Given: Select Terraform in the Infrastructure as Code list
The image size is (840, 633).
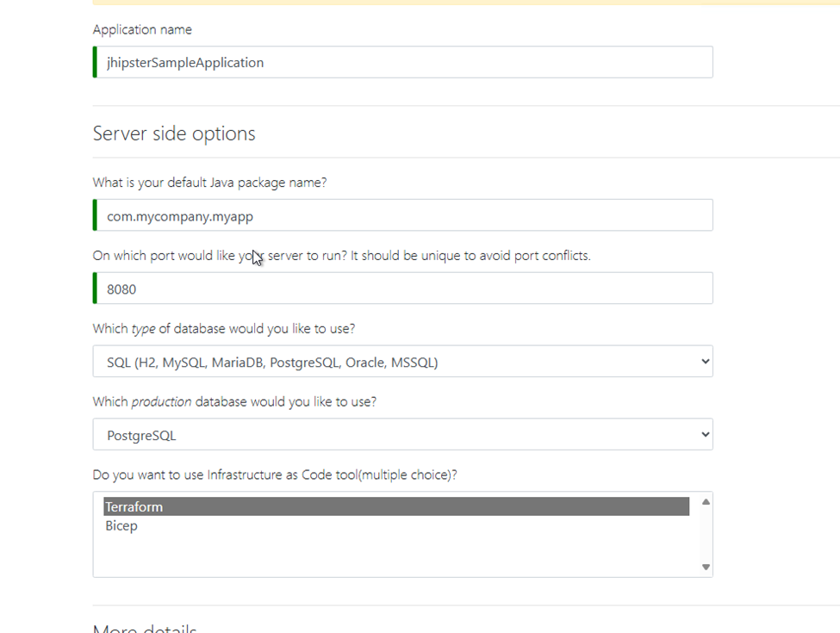Looking at the screenshot, I should pyautogui.click(x=396, y=507).
